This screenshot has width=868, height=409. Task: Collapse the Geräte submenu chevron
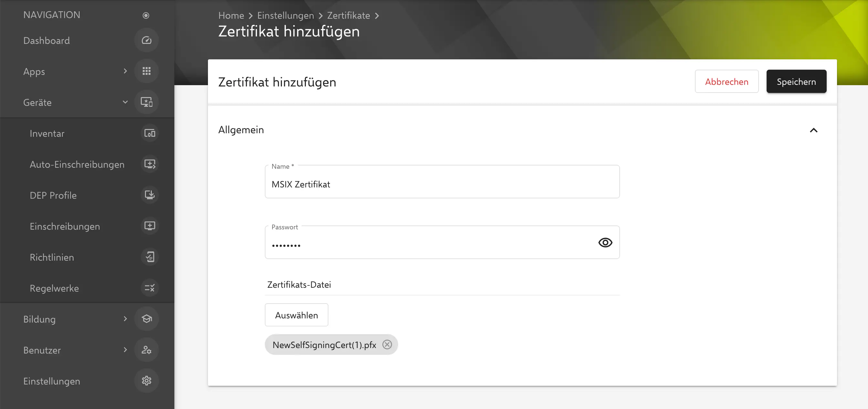click(125, 102)
